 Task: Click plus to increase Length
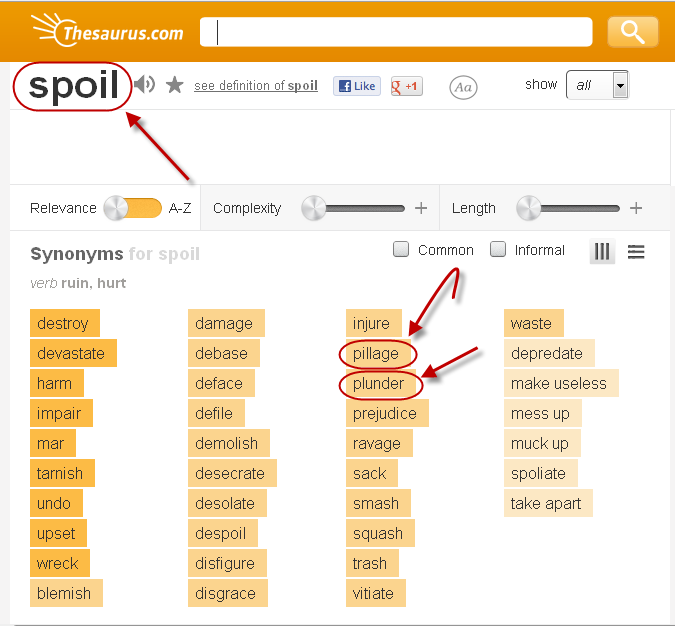pyautogui.click(x=636, y=208)
